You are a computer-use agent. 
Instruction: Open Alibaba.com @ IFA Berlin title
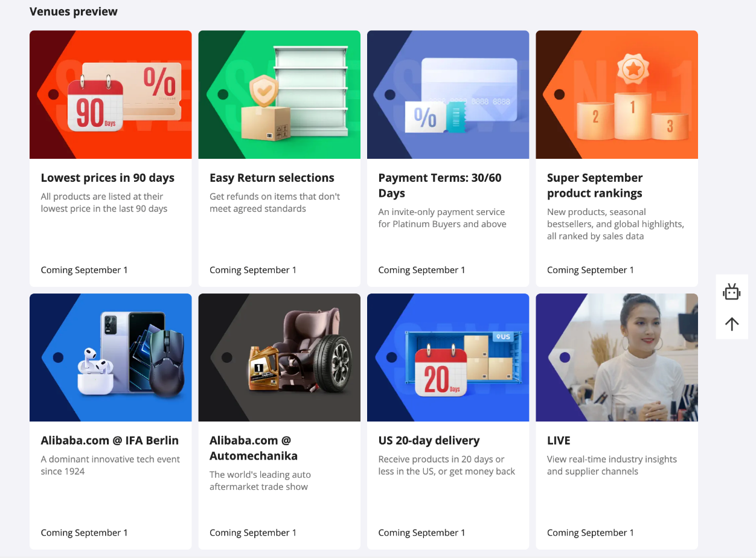point(110,440)
